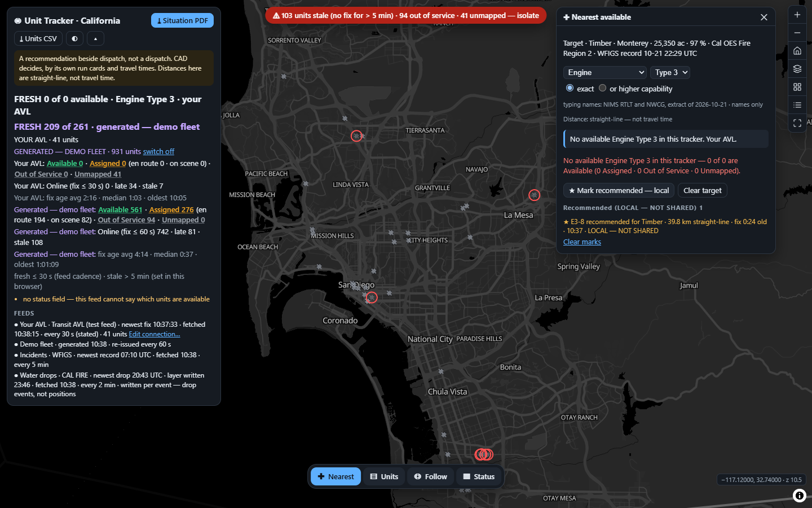This screenshot has width=812, height=508.
Task: Close the Nearest available panel
Action: pos(764,17)
